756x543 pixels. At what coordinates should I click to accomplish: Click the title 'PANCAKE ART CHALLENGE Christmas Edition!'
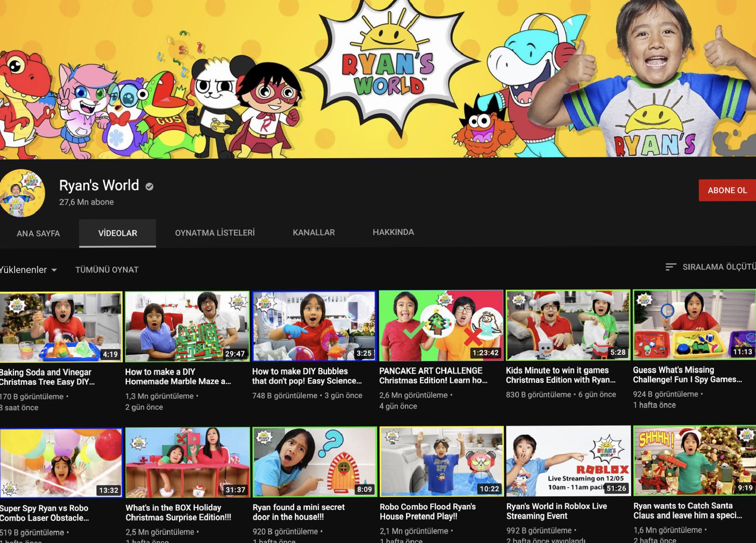click(433, 376)
